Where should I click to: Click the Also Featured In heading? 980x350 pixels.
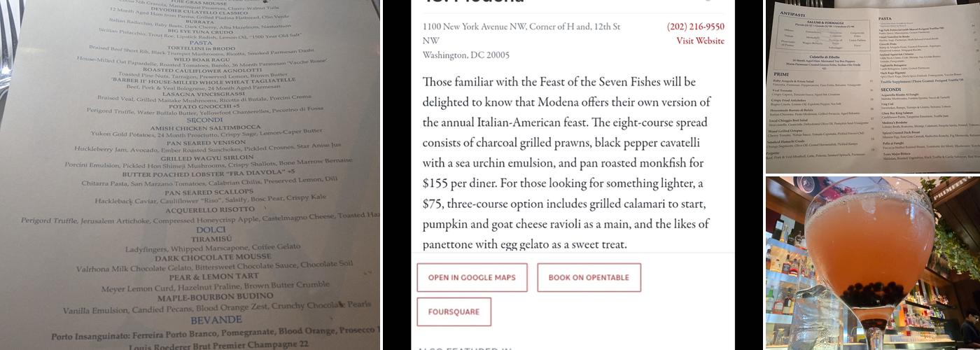464,348
